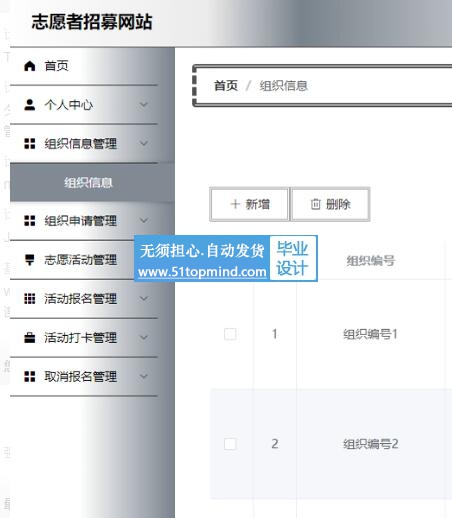Click the 删除 delete button
This screenshot has width=452, height=518.
tap(330, 204)
